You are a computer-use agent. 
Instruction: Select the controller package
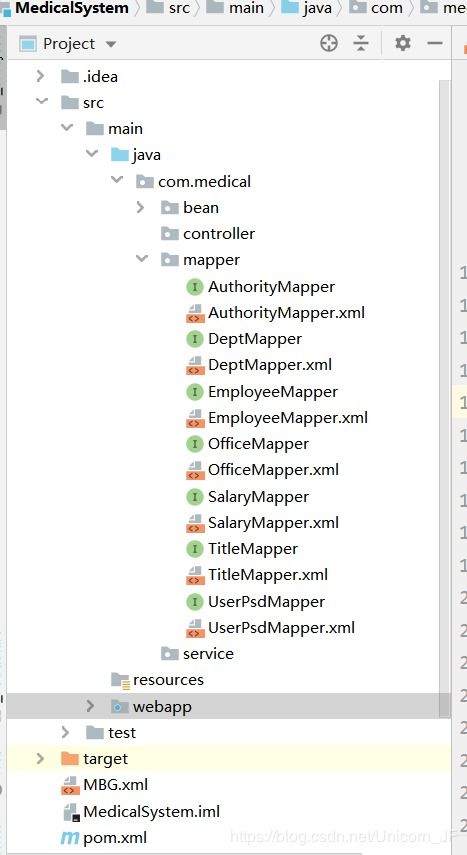click(219, 234)
